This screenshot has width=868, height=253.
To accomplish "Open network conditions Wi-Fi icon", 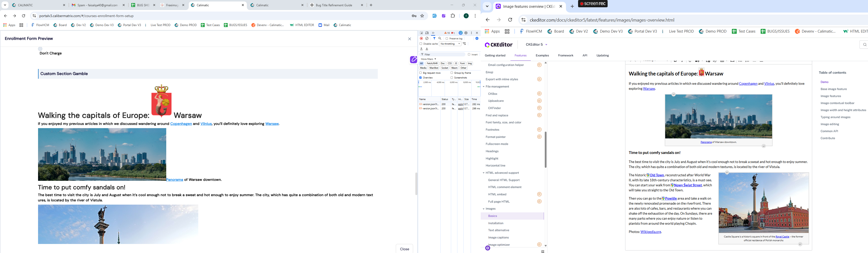I will pyautogui.click(x=464, y=44).
